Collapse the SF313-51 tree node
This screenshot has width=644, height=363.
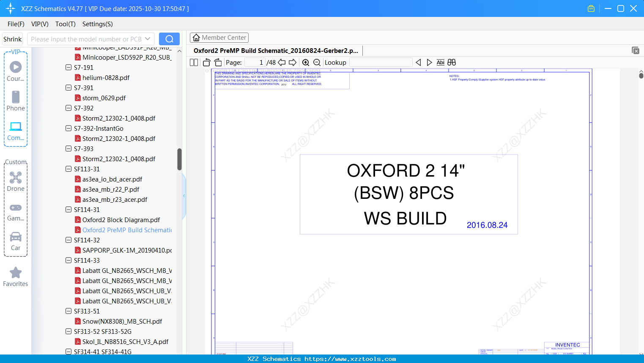pos(69,311)
